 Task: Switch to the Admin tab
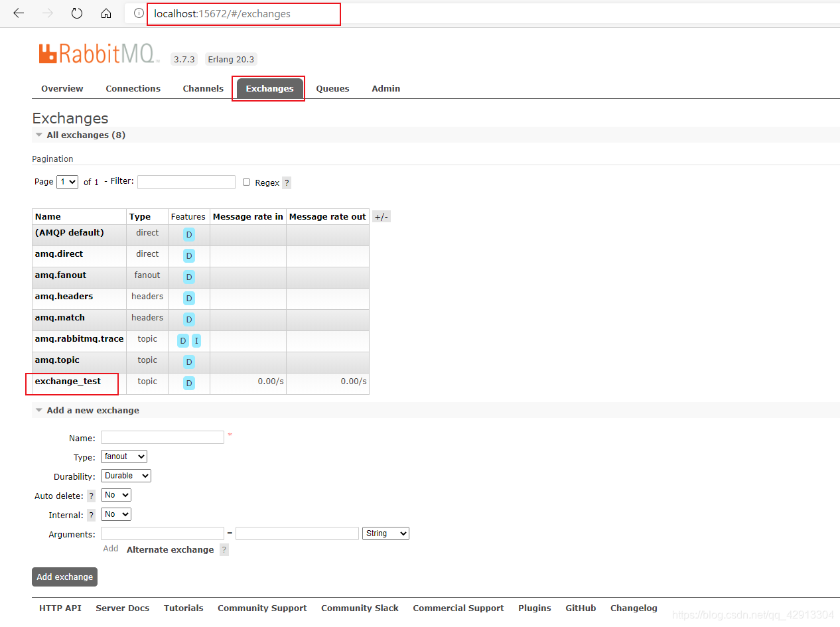tap(386, 88)
